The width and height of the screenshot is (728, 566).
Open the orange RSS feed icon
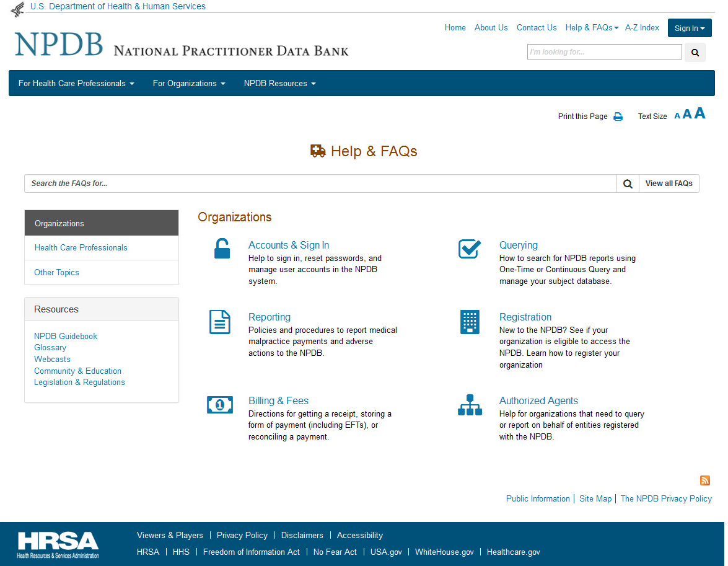point(705,480)
